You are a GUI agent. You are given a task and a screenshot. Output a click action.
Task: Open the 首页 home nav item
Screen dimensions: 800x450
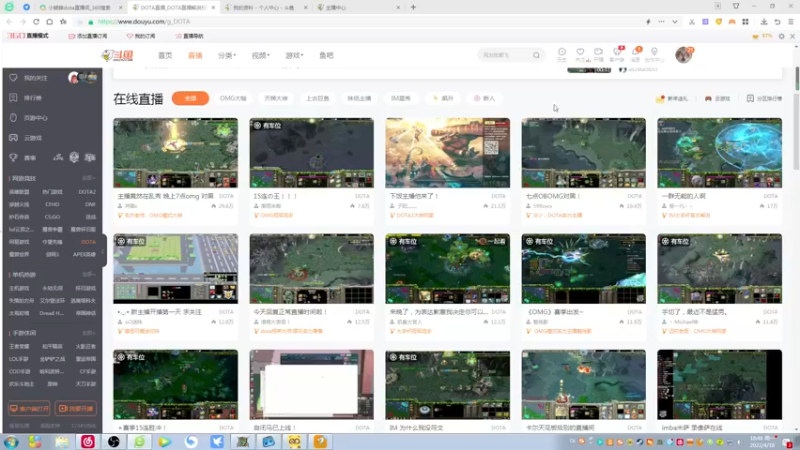(x=165, y=55)
